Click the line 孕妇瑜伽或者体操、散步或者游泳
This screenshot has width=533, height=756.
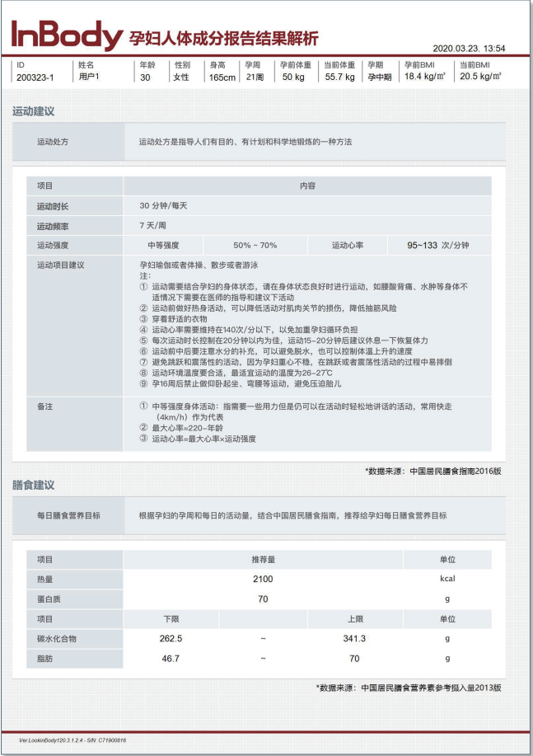point(199,265)
